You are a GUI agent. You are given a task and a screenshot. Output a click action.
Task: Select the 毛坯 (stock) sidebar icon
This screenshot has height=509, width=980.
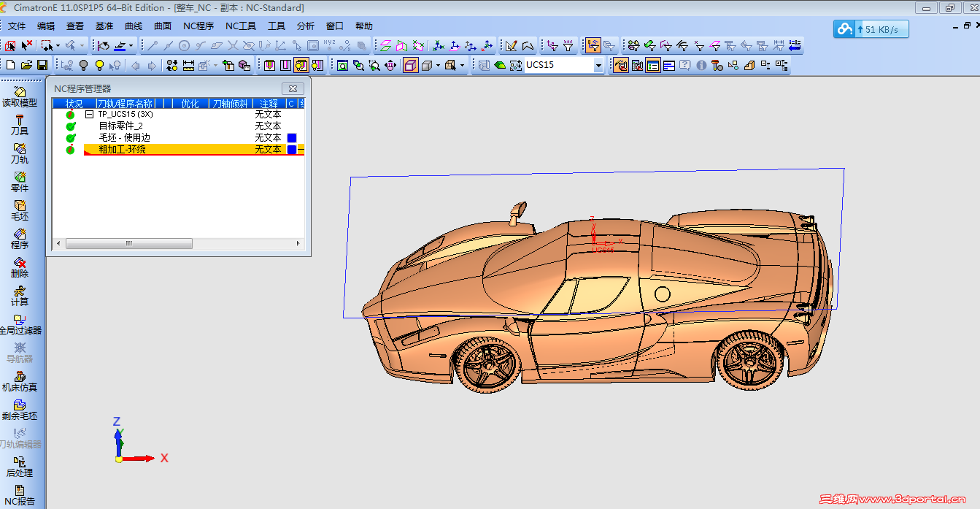pyautogui.click(x=20, y=206)
